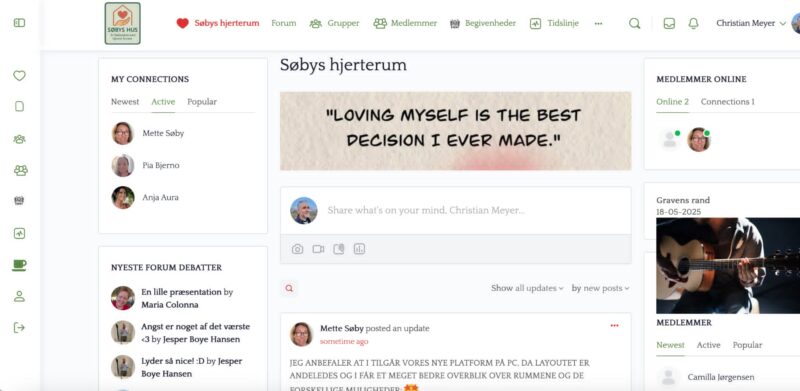Open the by new posts sort dropdown
The image size is (800, 391).
(x=601, y=288)
